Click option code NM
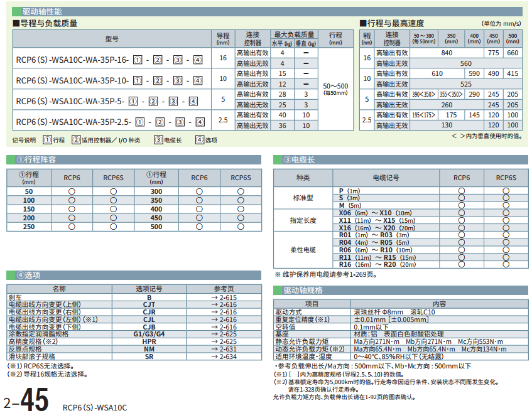532x413 pixels. point(149,349)
